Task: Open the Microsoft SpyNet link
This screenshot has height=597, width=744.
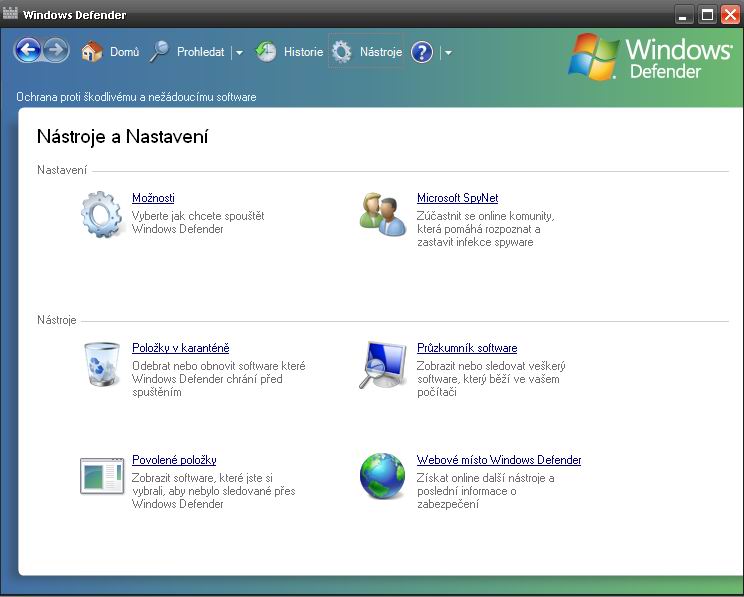Action: (457, 198)
